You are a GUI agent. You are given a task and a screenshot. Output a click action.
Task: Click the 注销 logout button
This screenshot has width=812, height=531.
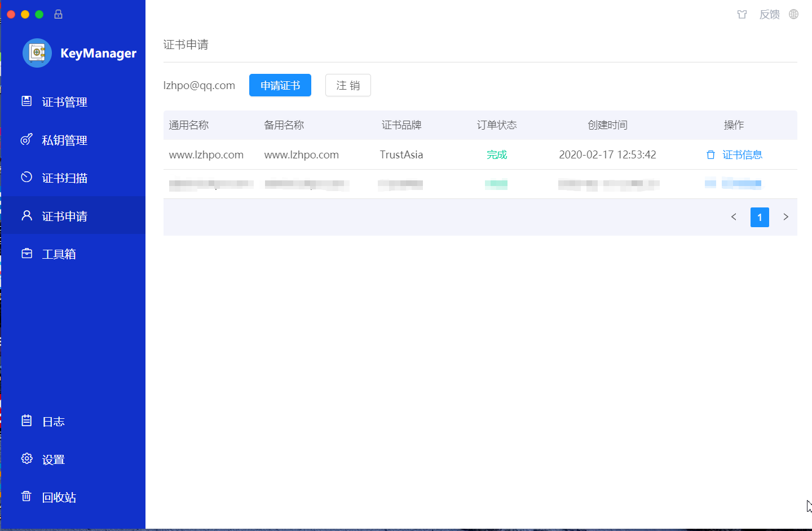[348, 86]
